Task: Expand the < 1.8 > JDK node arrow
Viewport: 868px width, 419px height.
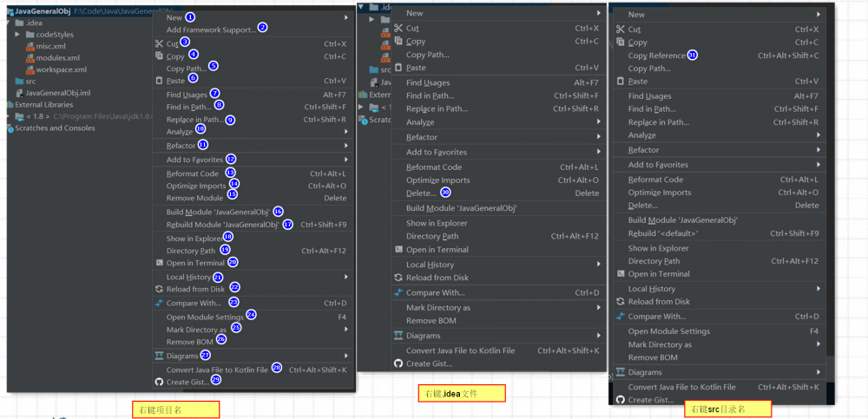Action: pos(9,116)
